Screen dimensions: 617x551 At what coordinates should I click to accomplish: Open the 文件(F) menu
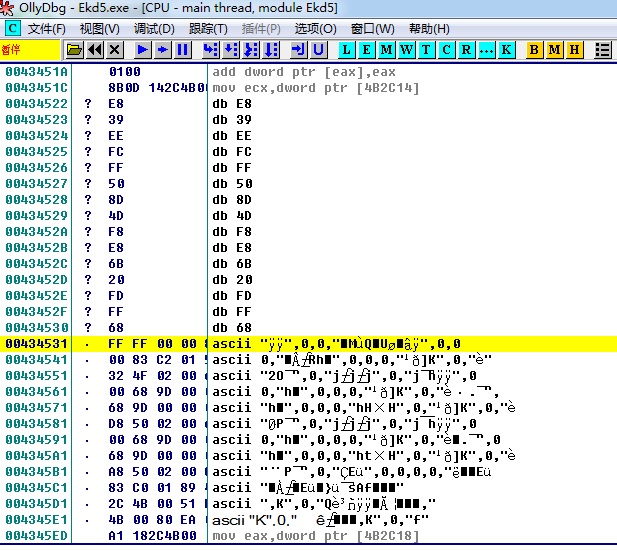pyautogui.click(x=47, y=28)
